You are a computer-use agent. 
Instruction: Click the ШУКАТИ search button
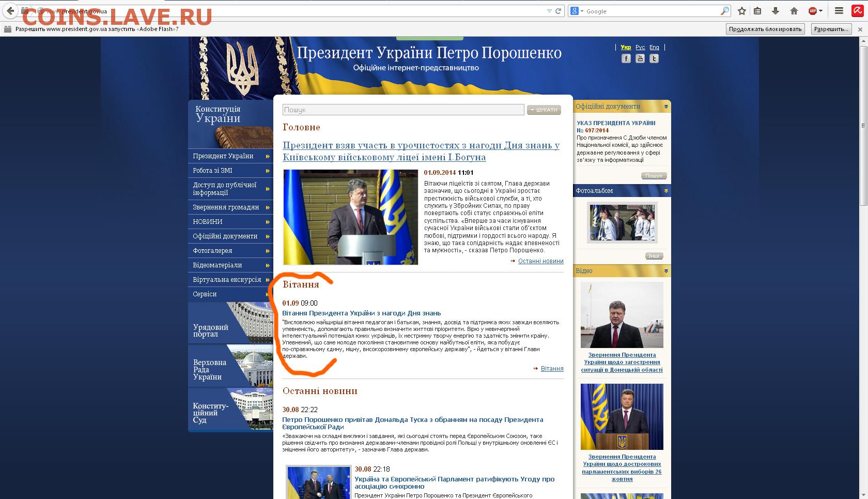544,110
